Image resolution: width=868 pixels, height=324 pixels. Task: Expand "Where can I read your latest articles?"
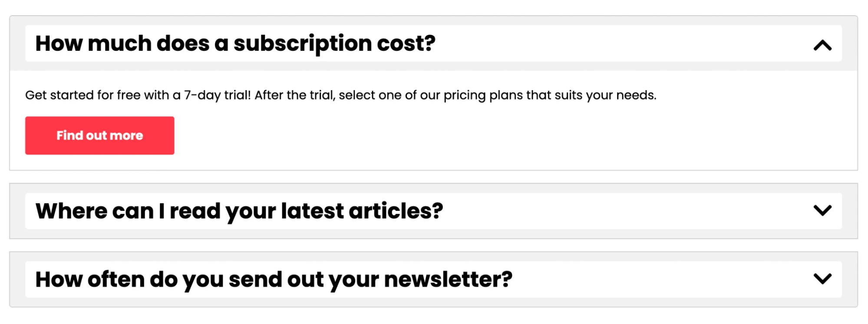(x=239, y=211)
